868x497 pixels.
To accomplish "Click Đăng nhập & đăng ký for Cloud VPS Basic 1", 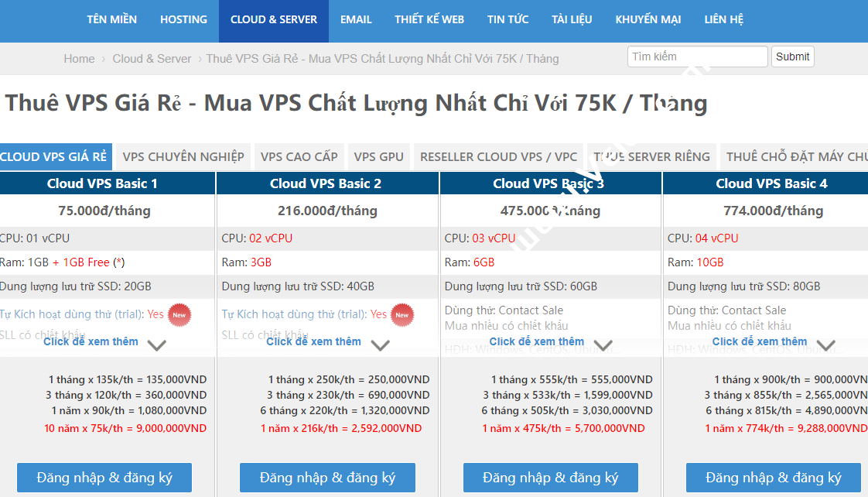I will pyautogui.click(x=104, y=478).
